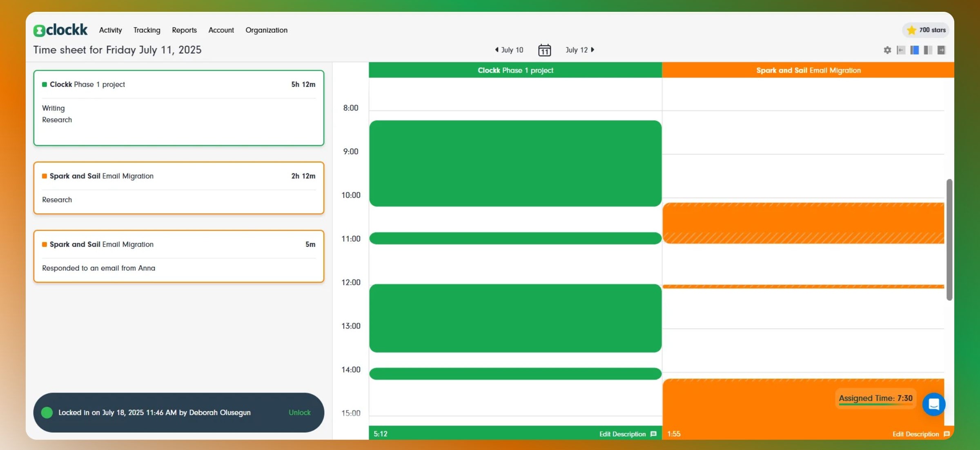980x450 pixels.
Task: Open the Organization menu
Action: coord(266,30)
